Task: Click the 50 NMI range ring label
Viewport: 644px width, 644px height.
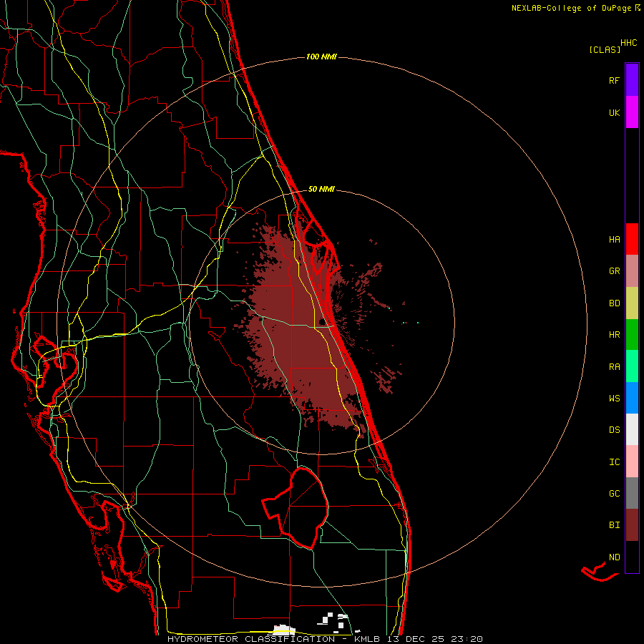Action: tap(321, 189)
